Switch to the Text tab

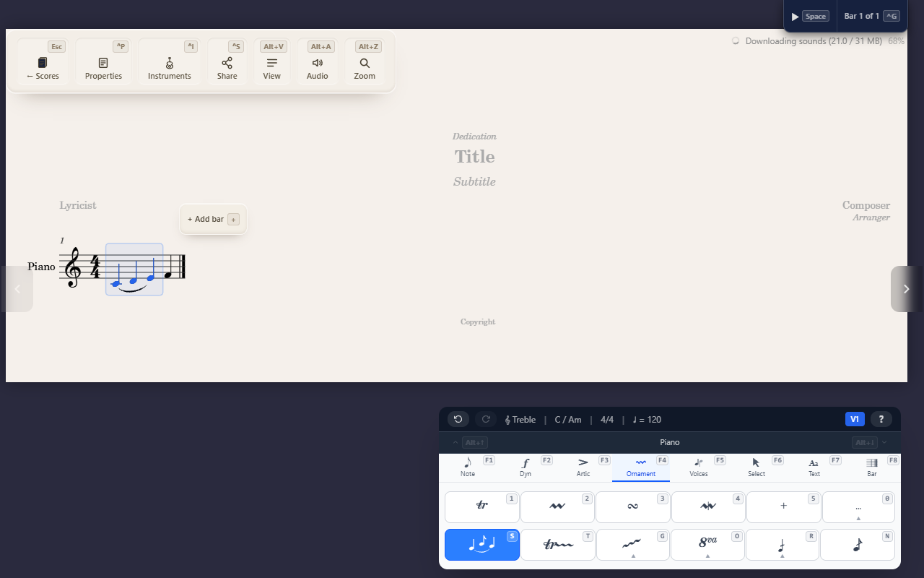pyautogui.click(x=814, y=467)
